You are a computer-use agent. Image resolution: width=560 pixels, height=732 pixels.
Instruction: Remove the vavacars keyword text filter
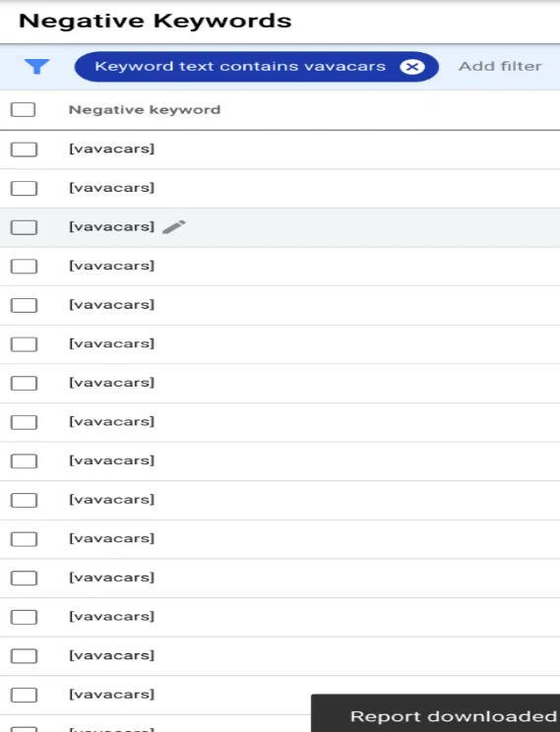click(x=412, y=67)
